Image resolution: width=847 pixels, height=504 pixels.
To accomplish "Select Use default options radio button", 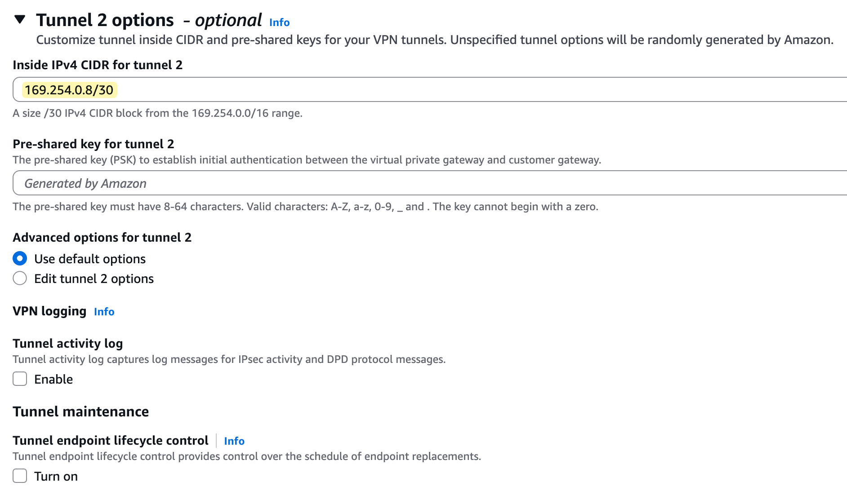I will click(20, 259).
